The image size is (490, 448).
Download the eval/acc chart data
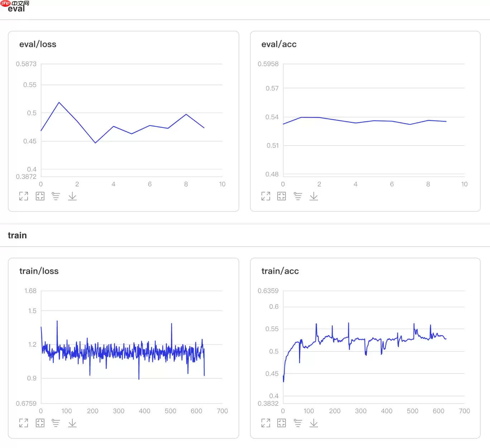[x=314, y=196]
